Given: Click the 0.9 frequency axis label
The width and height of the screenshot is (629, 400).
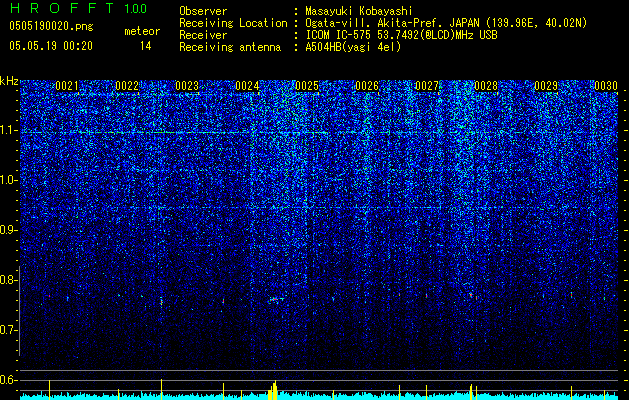Looking at the screenshot, I should [x=8, y=230].
